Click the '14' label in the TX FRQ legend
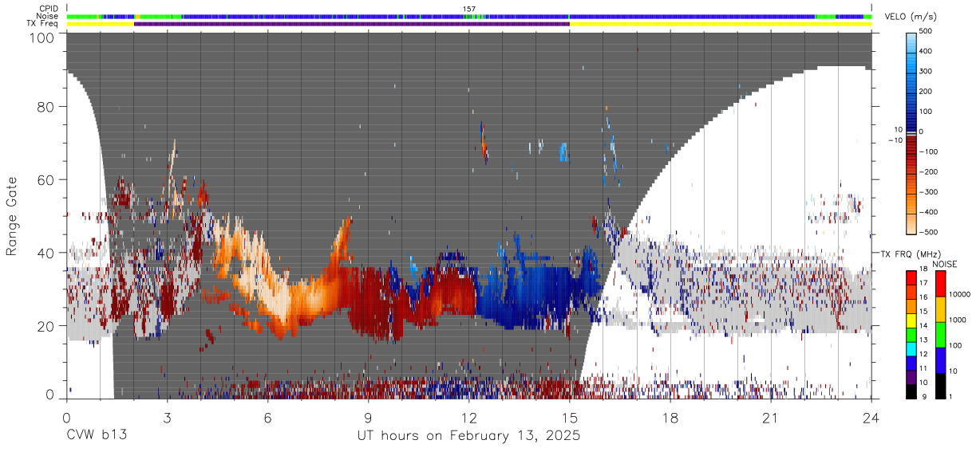Screen dimensions: 980x452 point(923,326)
